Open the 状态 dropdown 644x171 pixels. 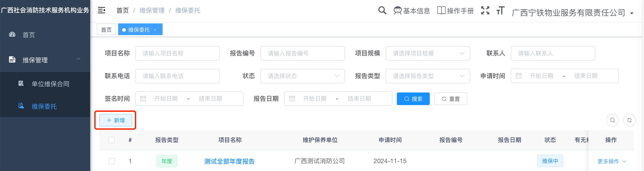[x=303, y=76]
